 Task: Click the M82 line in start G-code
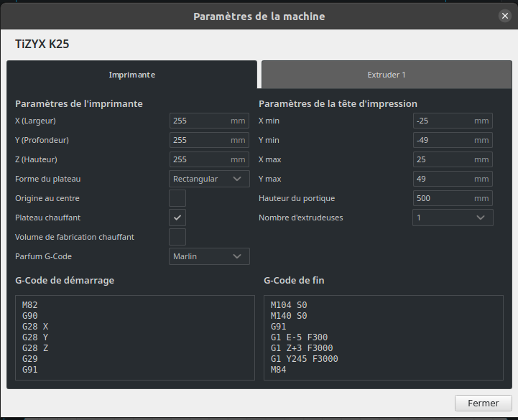[30, 305]
